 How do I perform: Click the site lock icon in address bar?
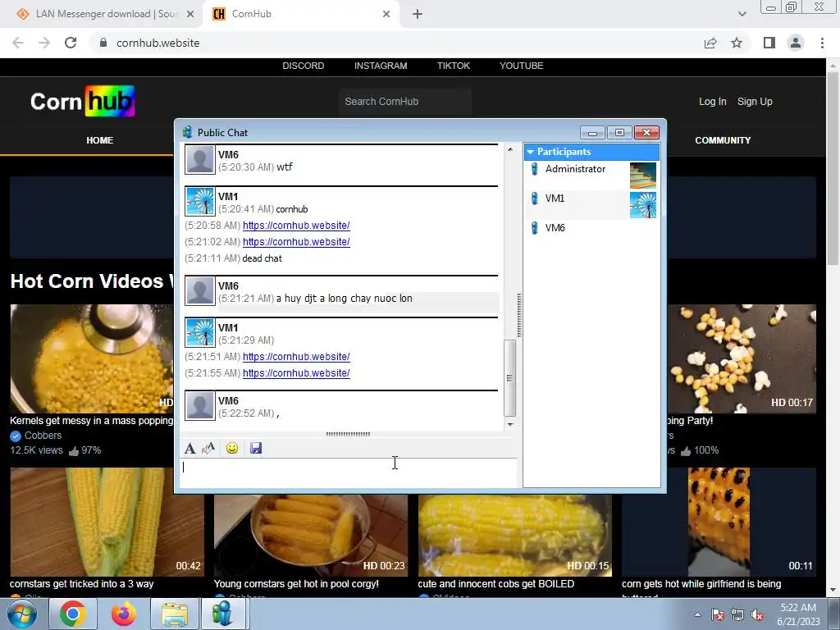point(103,43)
